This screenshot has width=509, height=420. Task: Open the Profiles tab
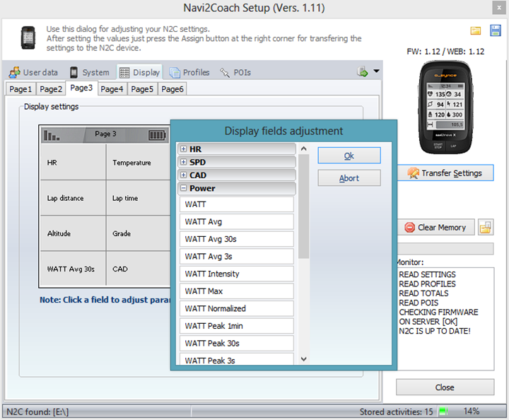click(189, 72)
